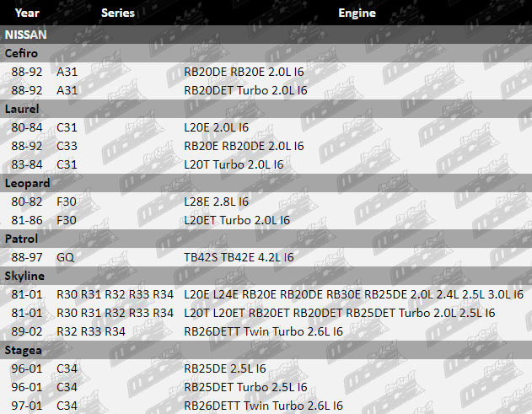Image resolution: width=532 pixels, height=414 pixels.
Task: Click Skyline engine cell starting L20T L20ET
Action: tap(340, 313)
